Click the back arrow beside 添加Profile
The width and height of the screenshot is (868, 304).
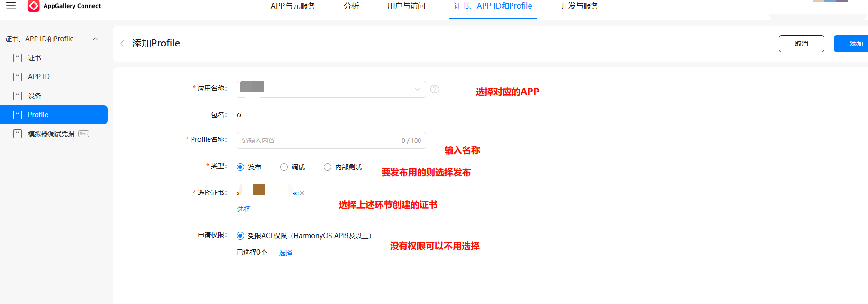pos(122,43)
